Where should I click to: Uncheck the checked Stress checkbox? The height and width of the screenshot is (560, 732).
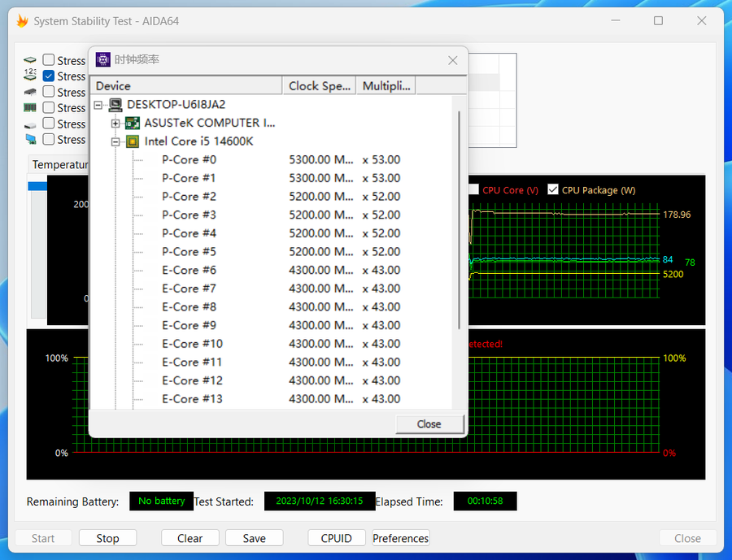pos(49,76)
